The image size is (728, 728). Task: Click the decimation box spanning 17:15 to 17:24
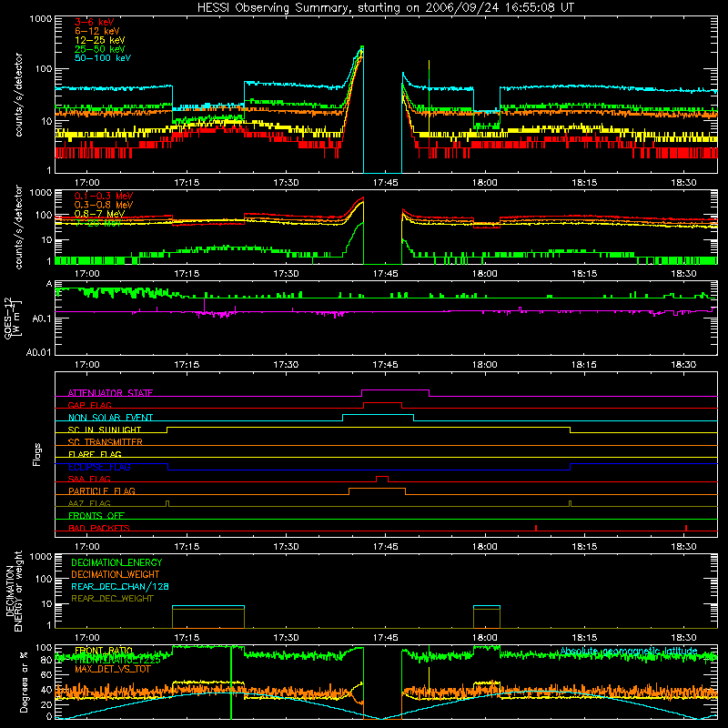(x=208, y=617)
